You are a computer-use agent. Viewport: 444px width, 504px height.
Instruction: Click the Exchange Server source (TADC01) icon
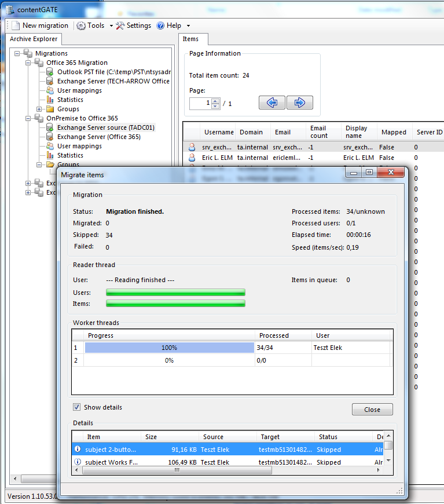tap(50, 127)
